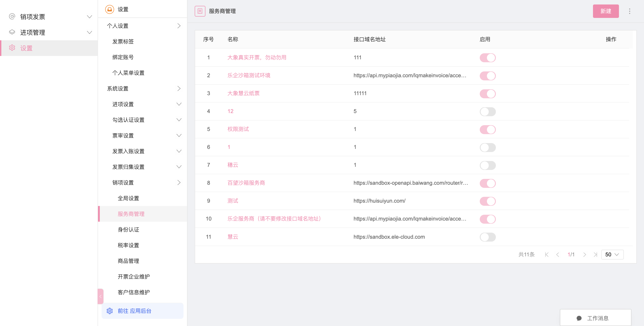Go to next page arrow

click(584, 254)
